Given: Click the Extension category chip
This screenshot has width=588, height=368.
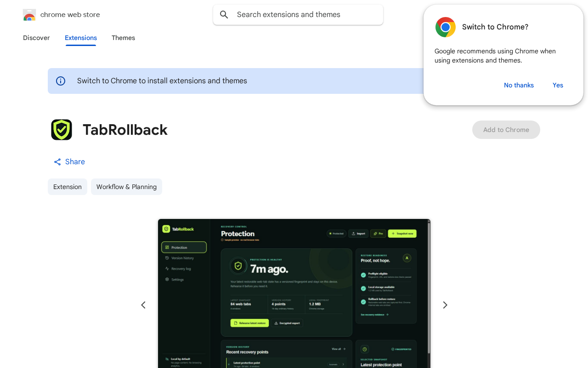Looking at the screenshot, I should [x=68, y=187].
